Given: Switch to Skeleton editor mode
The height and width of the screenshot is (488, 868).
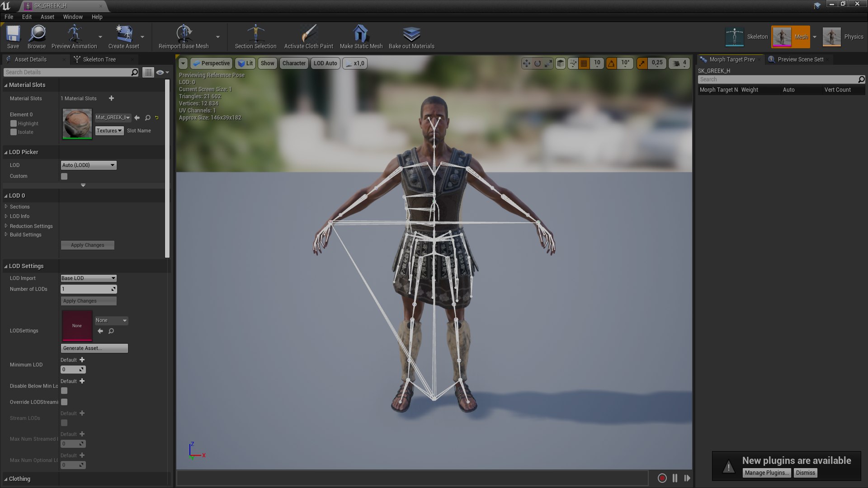Looking at the screenshot, I should click(746, 37).
